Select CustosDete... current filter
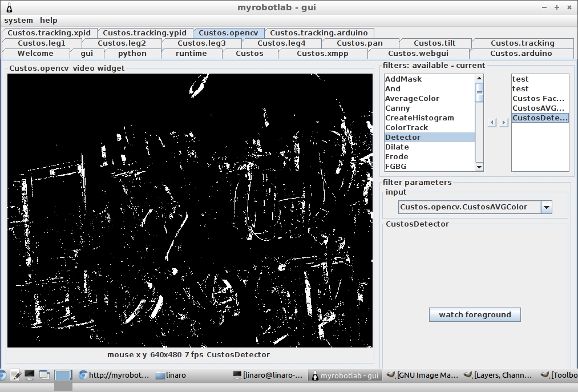Viewport: 578px width, 392px height. click(x=540, y=118)
